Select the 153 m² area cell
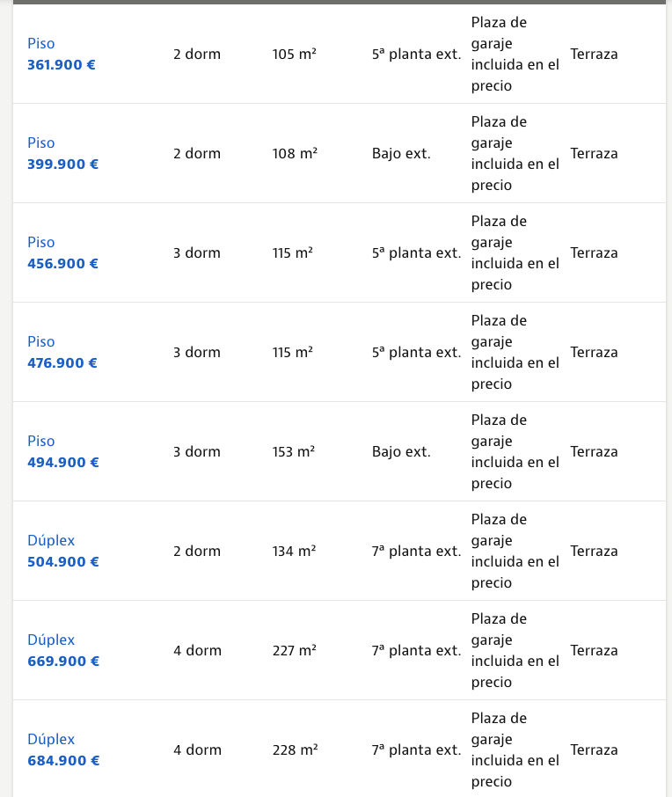 (294, 452)
